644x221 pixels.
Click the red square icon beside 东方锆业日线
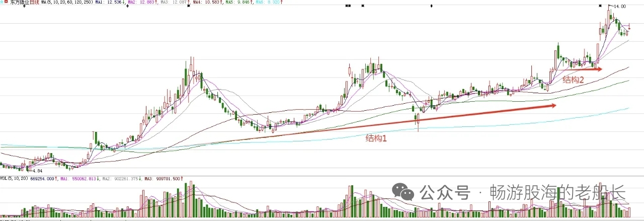(x=7, y=3)
